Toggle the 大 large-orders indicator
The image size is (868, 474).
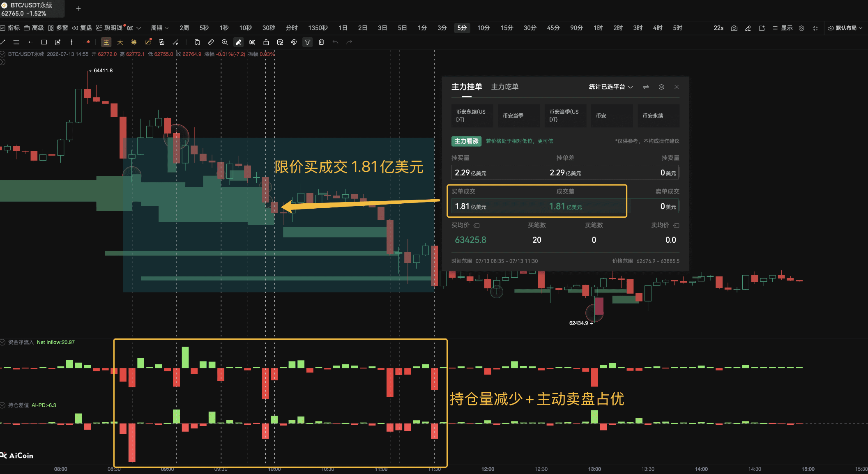pyautogui.click(x=120, y=42)
